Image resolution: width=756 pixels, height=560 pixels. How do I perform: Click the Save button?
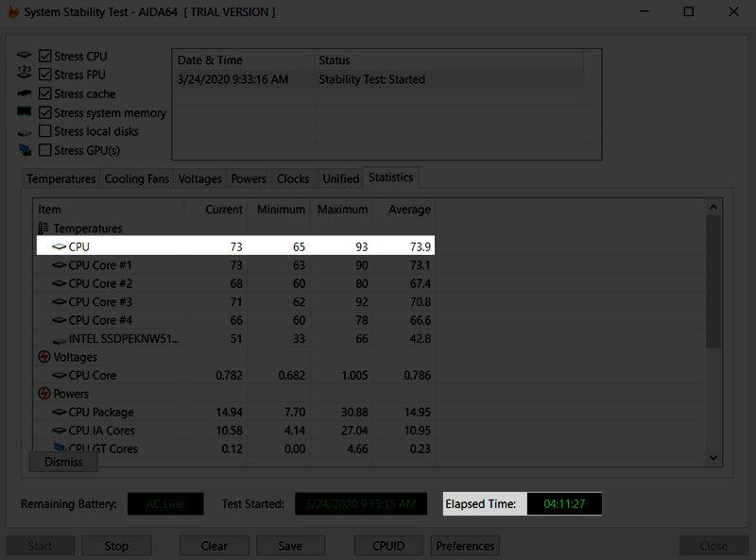[x=290, y=546]
